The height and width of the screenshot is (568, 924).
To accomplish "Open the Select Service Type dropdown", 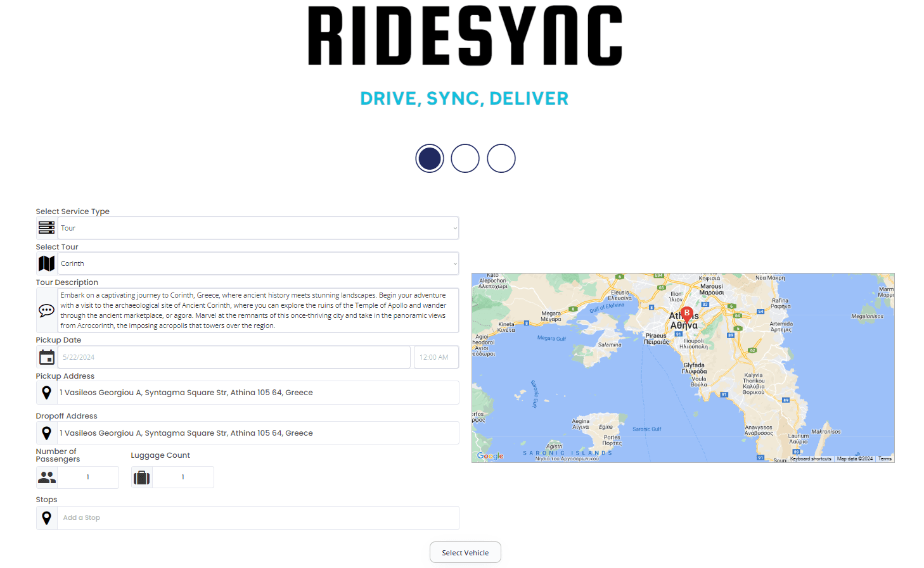I will click(x=258, y=227).
